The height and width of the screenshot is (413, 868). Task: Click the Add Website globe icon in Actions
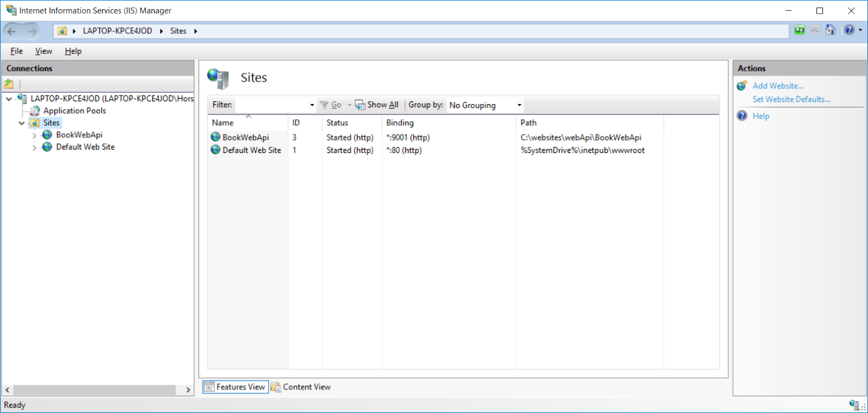[x=742, y=86]
